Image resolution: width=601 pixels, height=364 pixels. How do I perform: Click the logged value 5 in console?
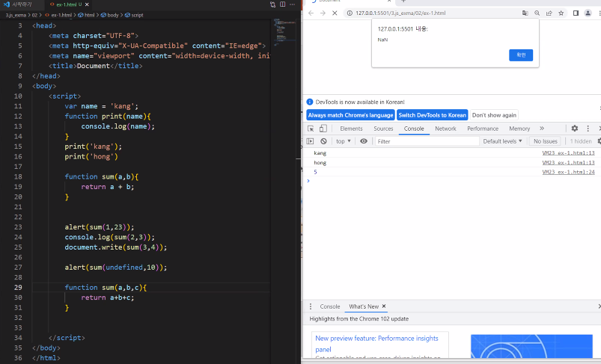click(315, 172)
